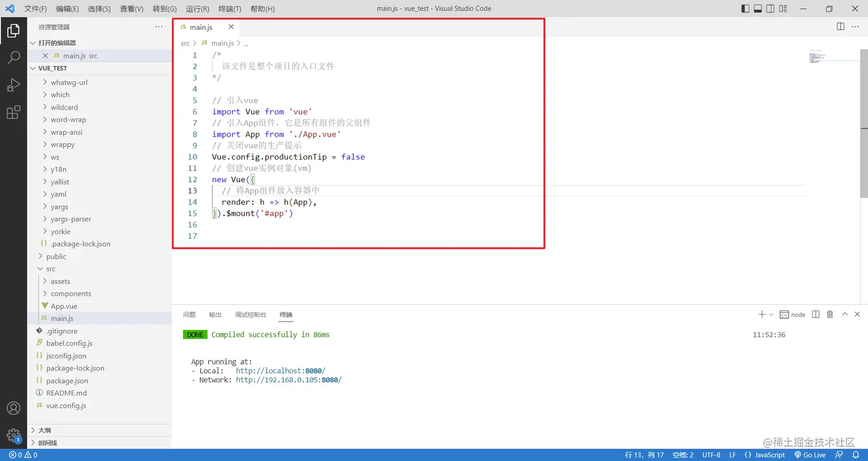Image resolution: width=868 pixels, height=461 pixels.
Task: Open the 编辑(E) menu
Action: [68, 9]
